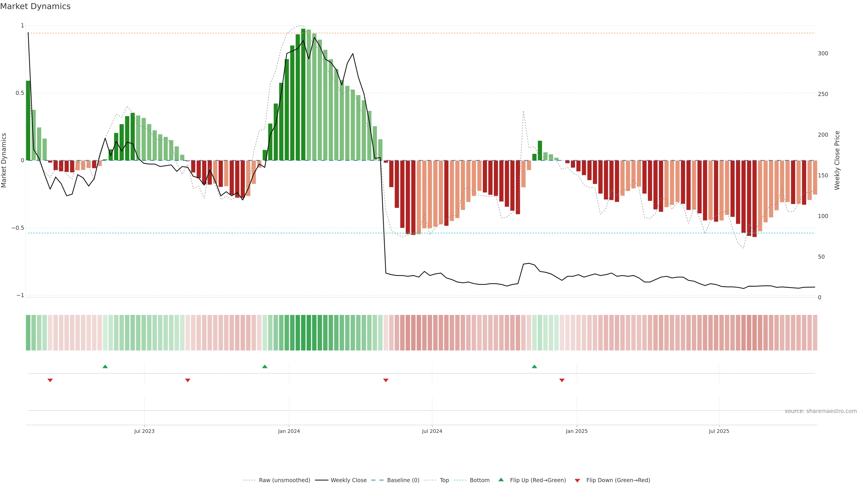Click the Weekly Close Price axis title

tap(837, 160)
